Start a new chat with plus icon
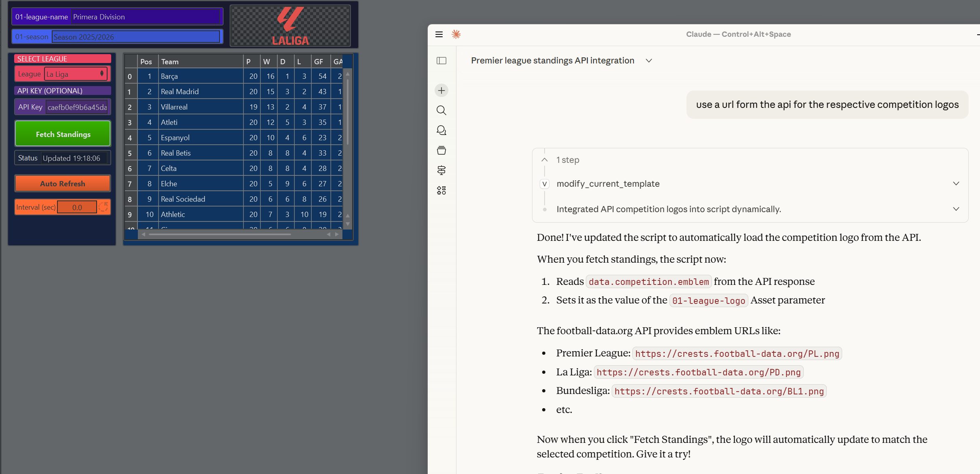This screenshot has height=474, width=980. pyautogui.click(x=441, y=91)
